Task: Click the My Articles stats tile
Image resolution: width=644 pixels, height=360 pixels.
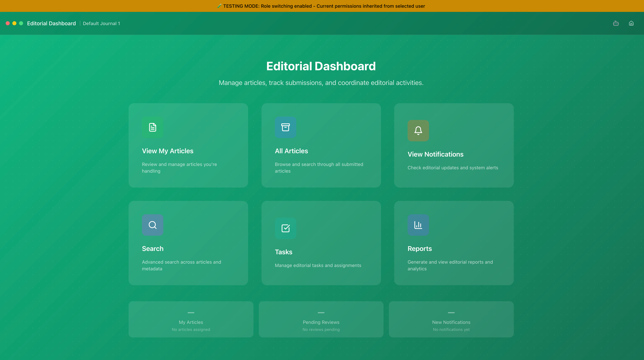Action: pos(191,319)
